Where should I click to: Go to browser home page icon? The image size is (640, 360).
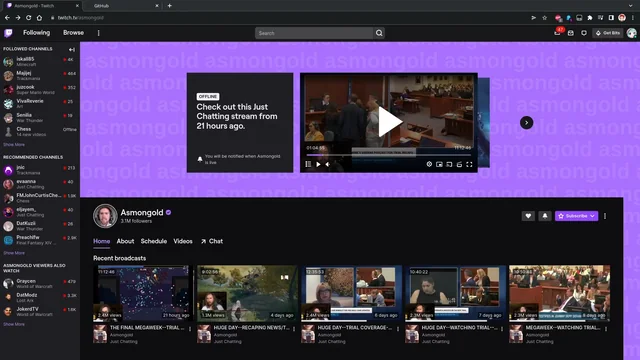(39, 18)
